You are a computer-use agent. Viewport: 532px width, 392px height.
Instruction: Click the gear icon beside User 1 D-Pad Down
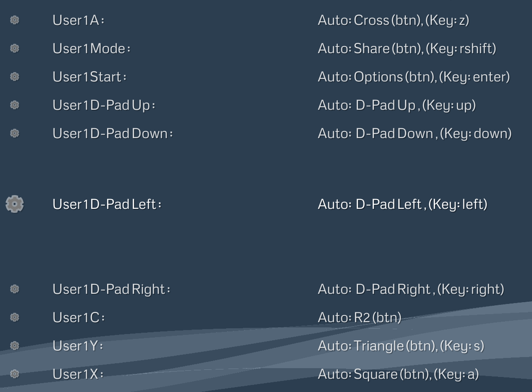(x=15, y=133)
